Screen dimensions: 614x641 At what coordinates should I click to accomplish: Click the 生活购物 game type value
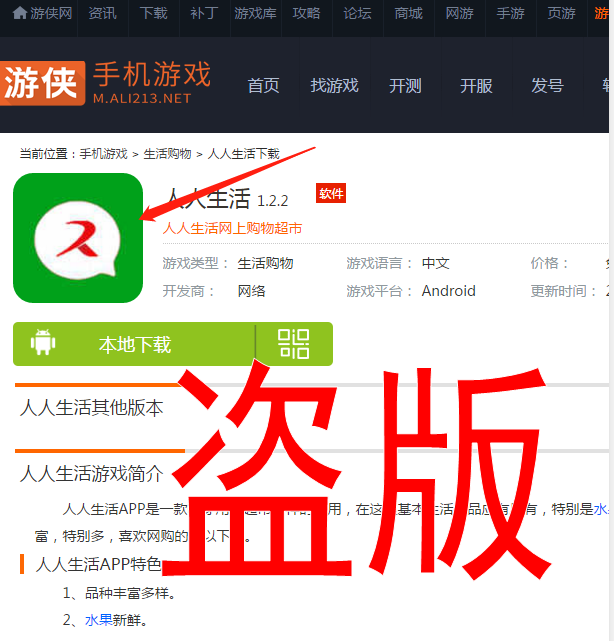266,263
